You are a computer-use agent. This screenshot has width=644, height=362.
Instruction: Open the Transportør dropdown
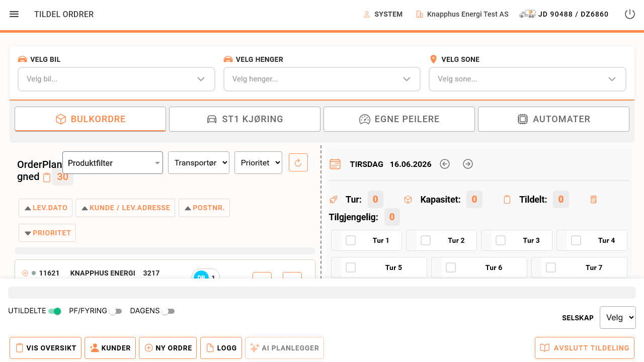click(x=199, y=163)
